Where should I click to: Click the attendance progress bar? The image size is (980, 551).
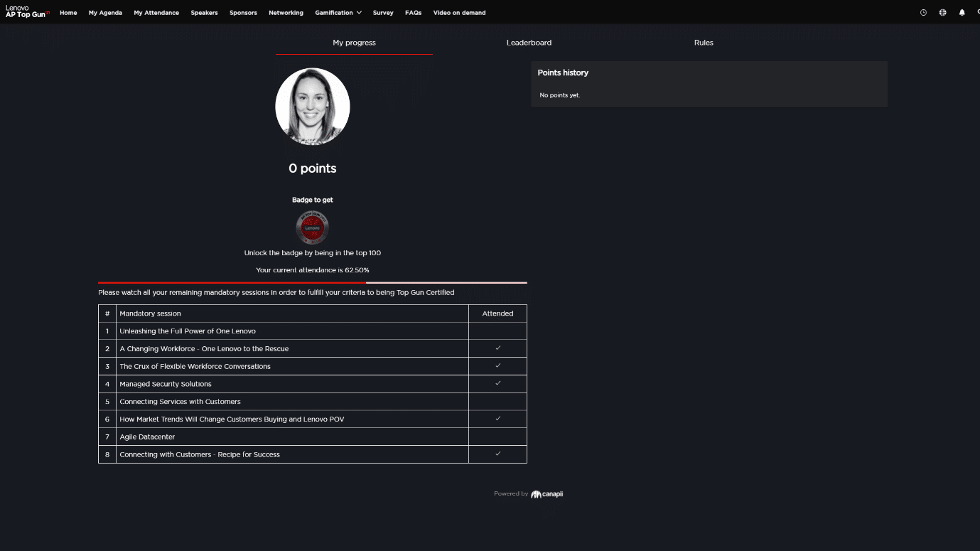click(x=313, y=283)
